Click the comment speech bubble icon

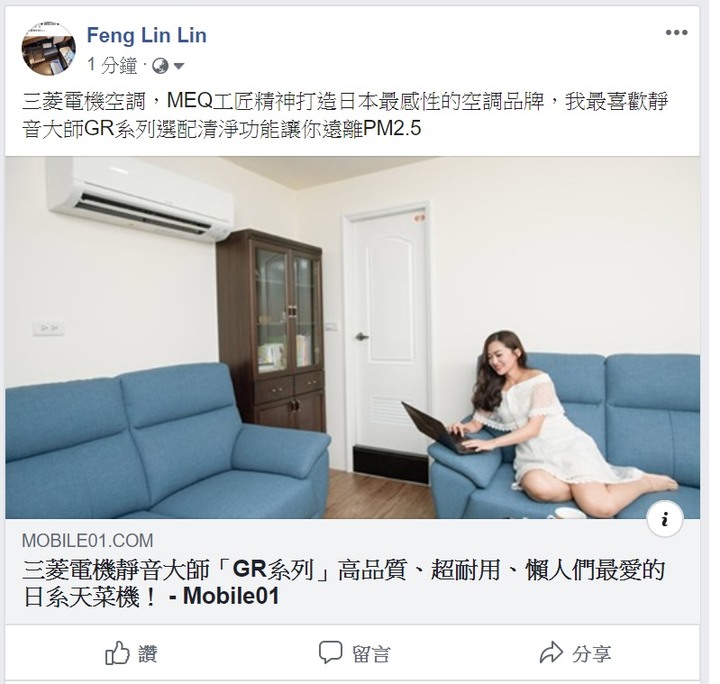point(331,652)
